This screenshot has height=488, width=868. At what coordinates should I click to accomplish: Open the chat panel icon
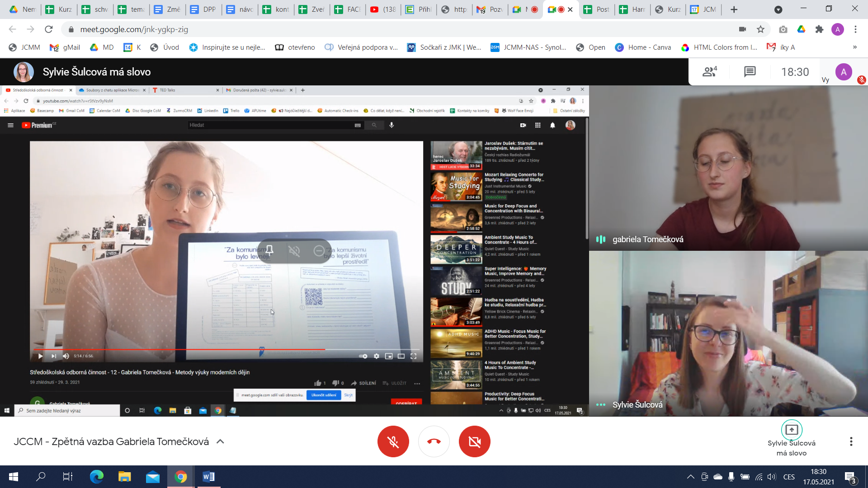click(x=750, y=71)
